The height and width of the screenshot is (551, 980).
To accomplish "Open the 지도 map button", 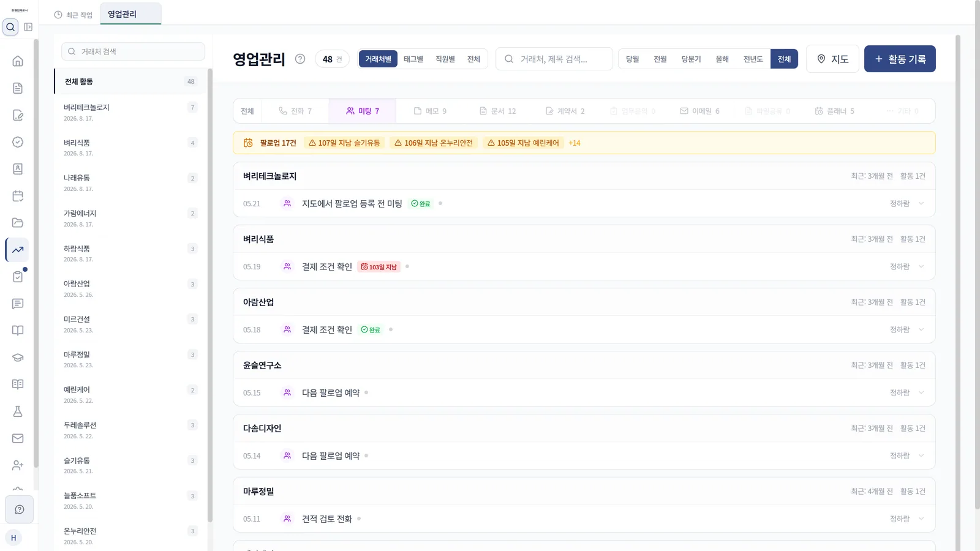I will [x=832, y=59].
